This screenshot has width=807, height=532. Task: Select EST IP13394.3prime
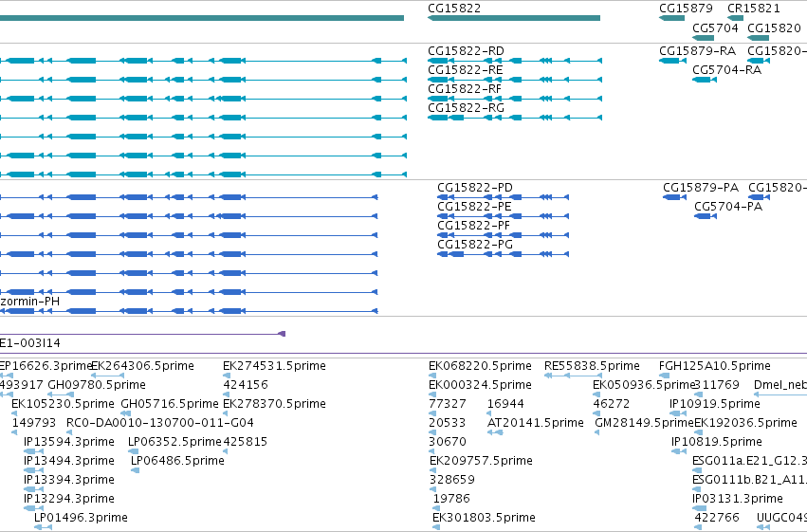point(69,480)
